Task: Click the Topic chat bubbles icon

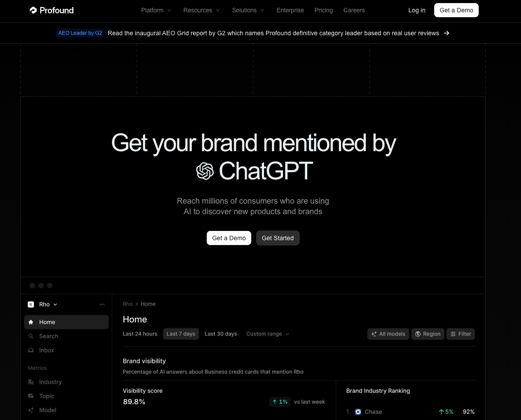Action: coord(31,396)
